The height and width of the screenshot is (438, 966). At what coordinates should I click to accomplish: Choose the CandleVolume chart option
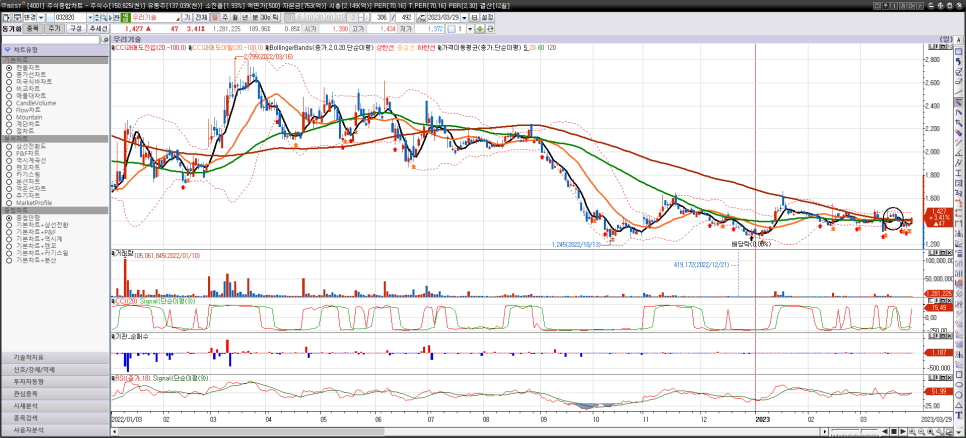coord(34,103)
